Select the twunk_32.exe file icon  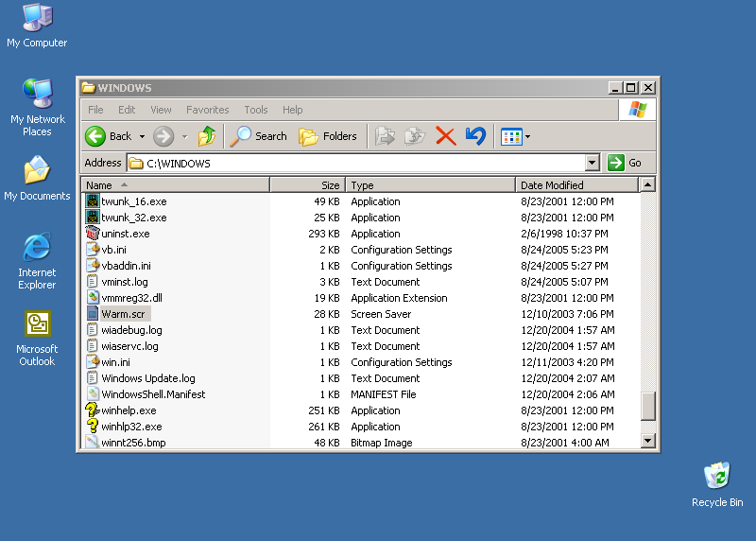[x=92, y=218]
